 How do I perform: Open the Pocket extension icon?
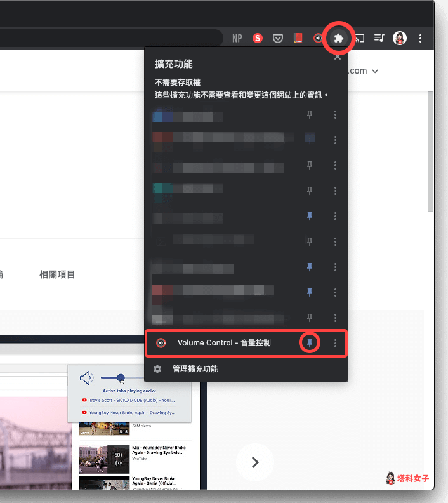[x=278, y=39]
